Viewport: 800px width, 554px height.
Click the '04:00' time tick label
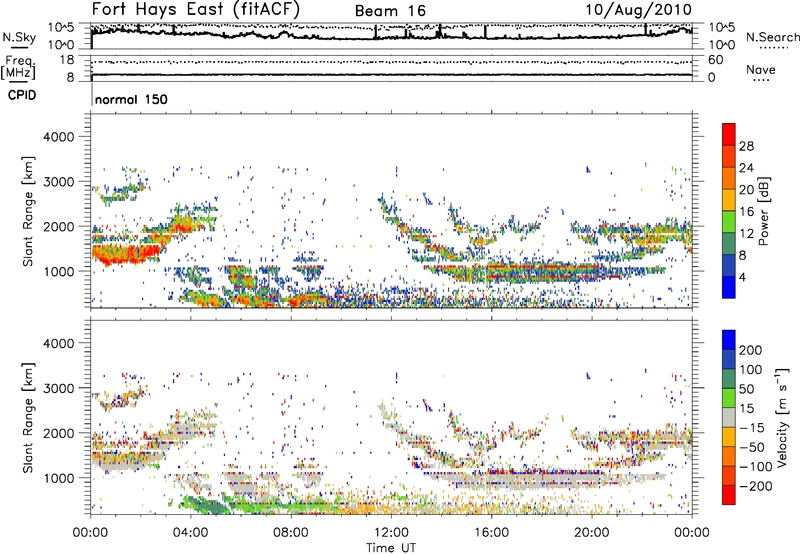[190, 533]
